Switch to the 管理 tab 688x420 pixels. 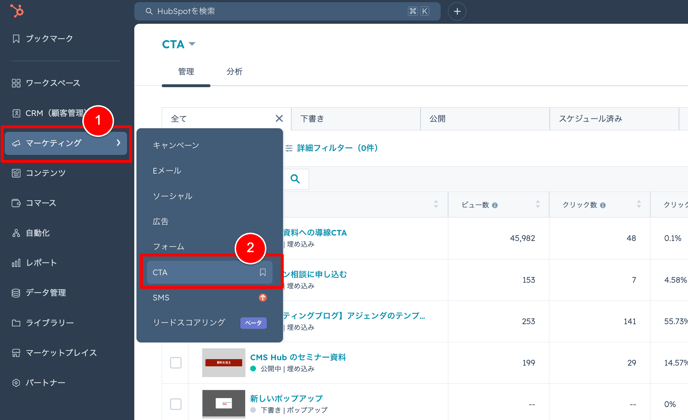click(x=186, y=72)
